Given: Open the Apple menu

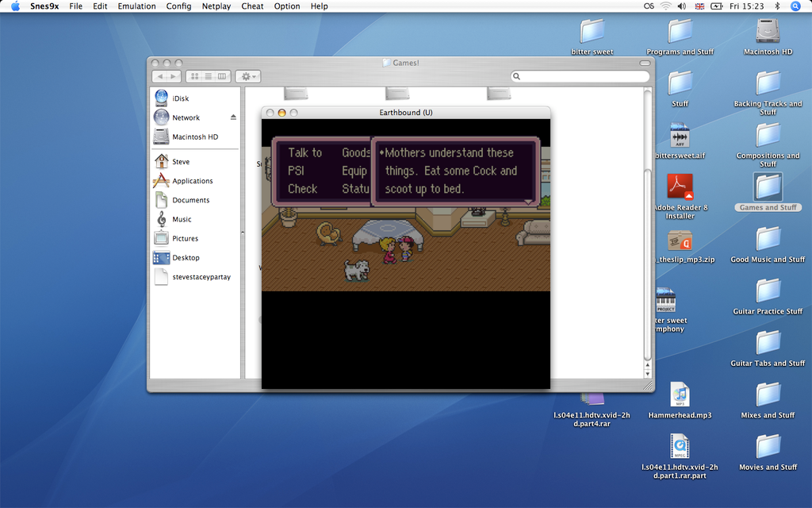Looking at the screenshot, I should [16, 6].
